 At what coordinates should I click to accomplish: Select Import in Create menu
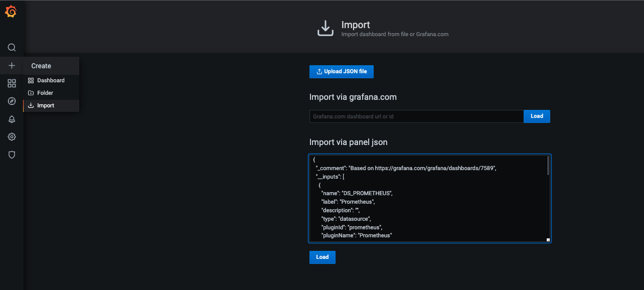click(51, 105)
